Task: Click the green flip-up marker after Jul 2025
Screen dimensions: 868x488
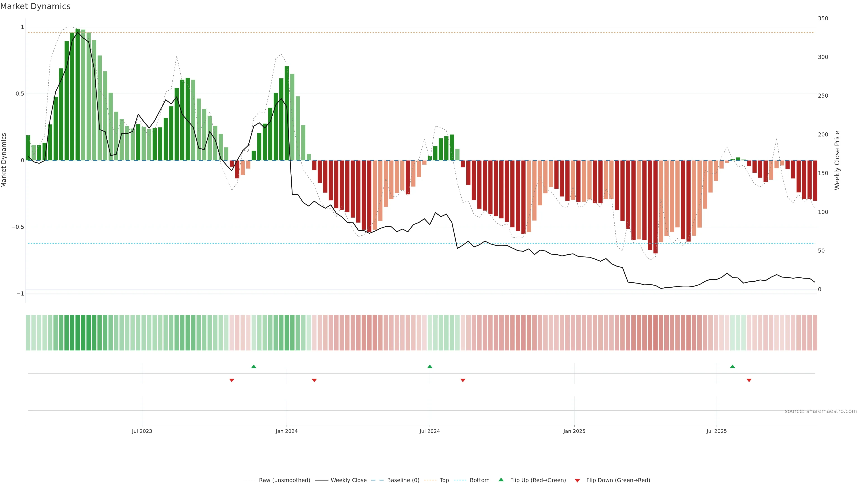Action: pyautogui.click(x=732, y=366)
